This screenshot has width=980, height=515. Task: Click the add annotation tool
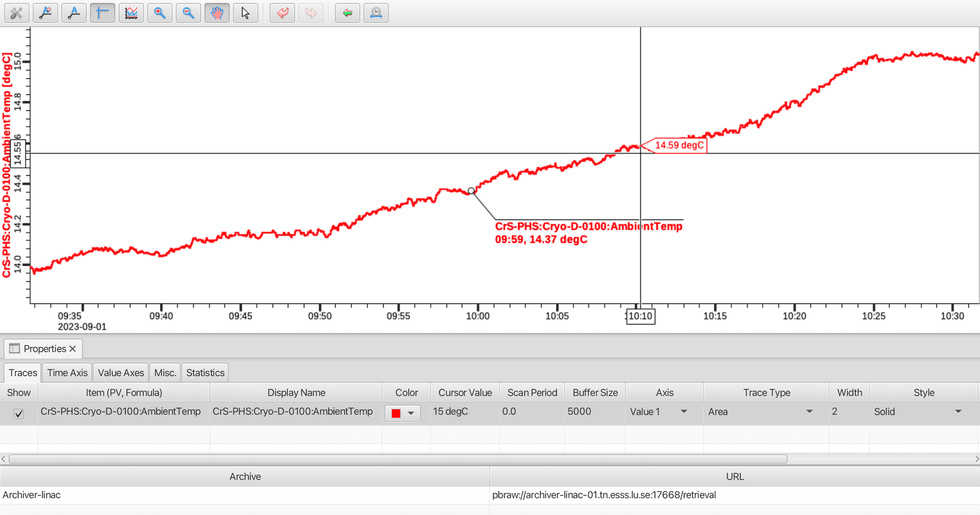45,13
